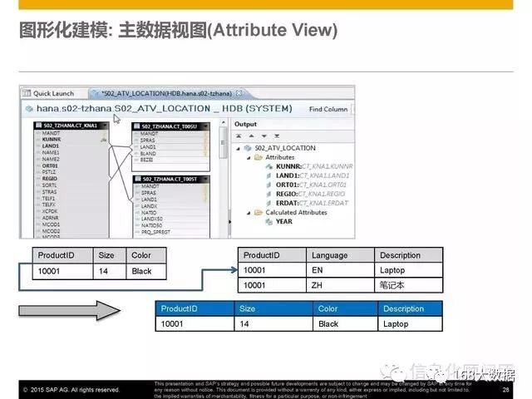This screenshot has width=532, height=399.
Task: Select the S02_ATV_LOCATION editor tab
Action: (167, 93)
